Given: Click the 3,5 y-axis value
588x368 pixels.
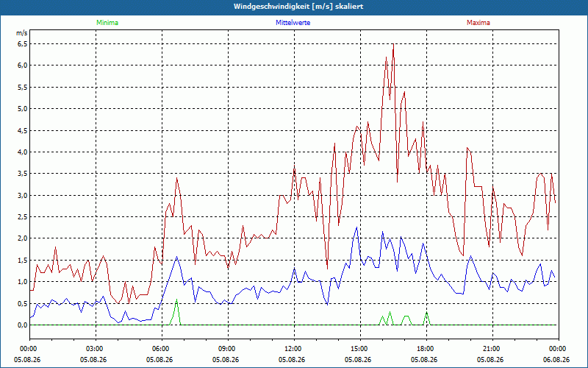Looking at the screenshot, I should click(x=22, y=174).
